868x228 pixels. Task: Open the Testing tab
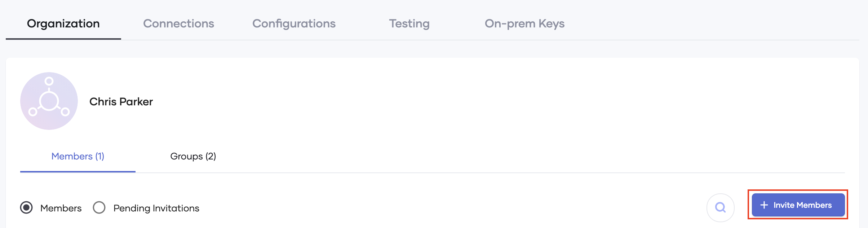pos(409,24)
